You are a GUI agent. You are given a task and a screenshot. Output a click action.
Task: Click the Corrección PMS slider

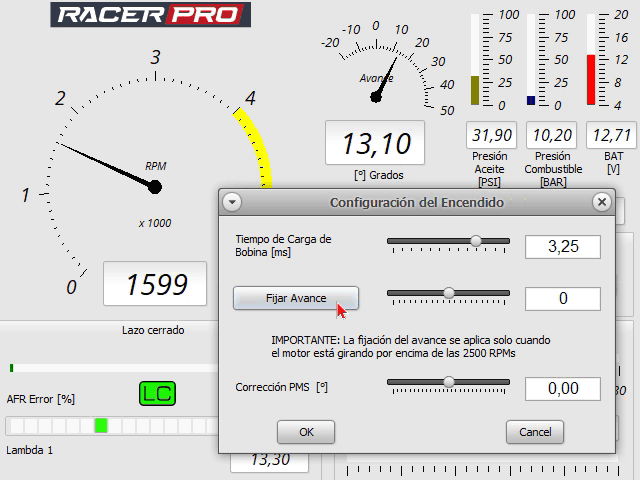448,382
